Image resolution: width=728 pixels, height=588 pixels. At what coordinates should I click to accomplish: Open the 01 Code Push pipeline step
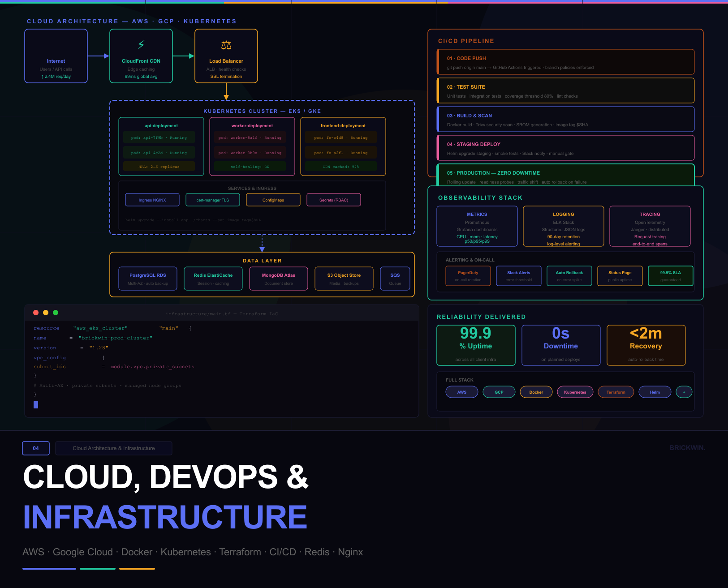(565, 62)
